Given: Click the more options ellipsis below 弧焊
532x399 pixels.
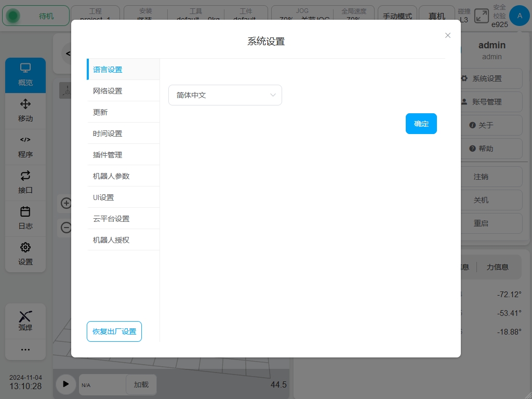Looking at the screenshot, I should [25, 350].
